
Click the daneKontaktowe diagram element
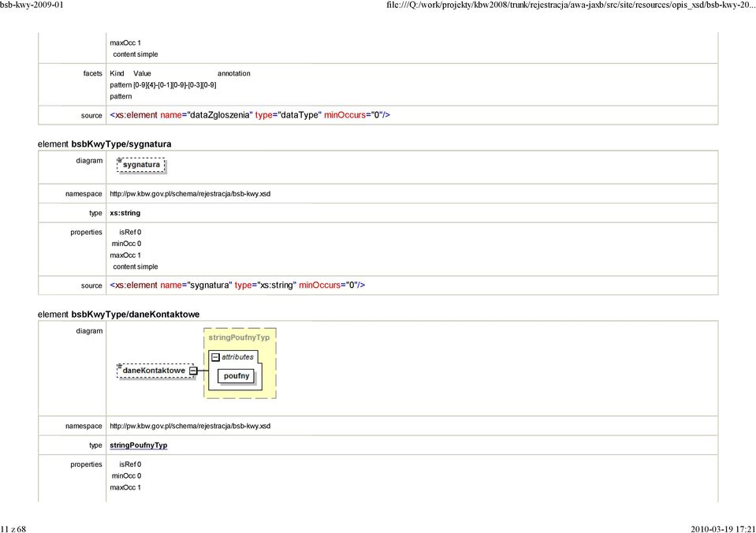(155, 371)
